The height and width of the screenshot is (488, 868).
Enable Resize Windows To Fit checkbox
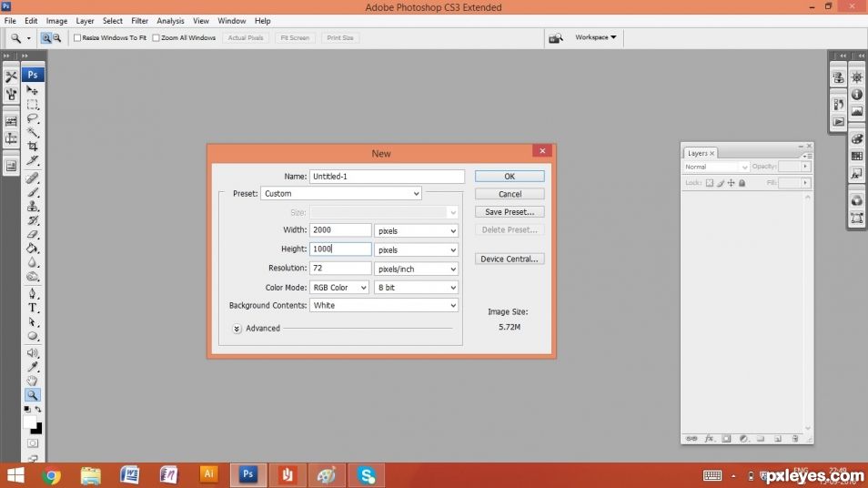77,37
